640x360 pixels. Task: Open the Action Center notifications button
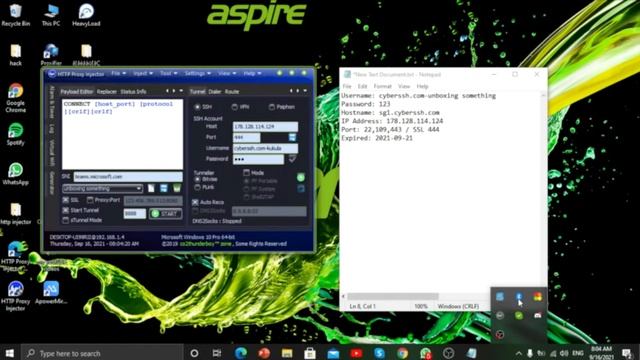pos(627,353)
